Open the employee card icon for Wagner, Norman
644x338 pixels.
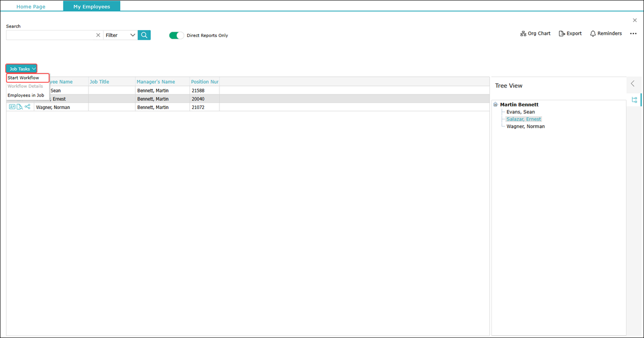point(12,107)
